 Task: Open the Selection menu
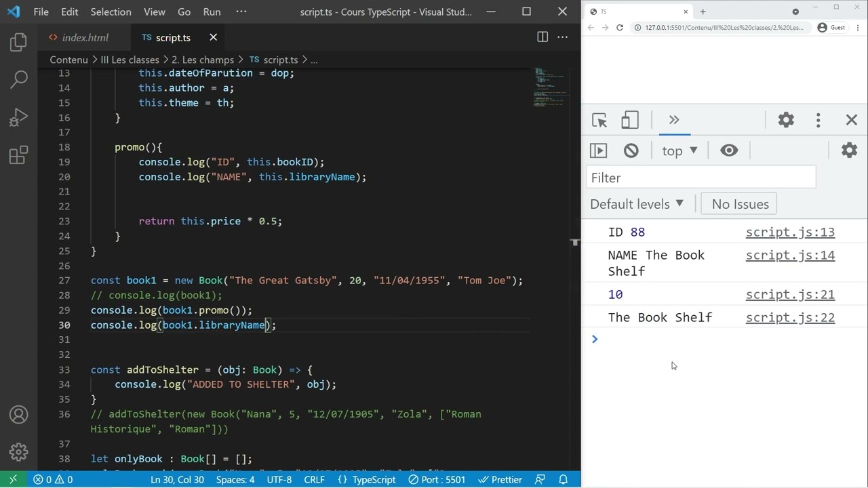(x=111, y=12)
